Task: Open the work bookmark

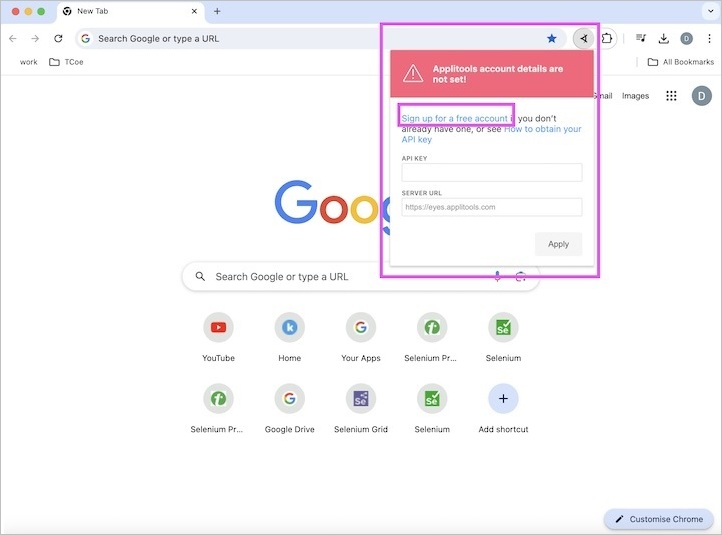Action: (29, 62)
